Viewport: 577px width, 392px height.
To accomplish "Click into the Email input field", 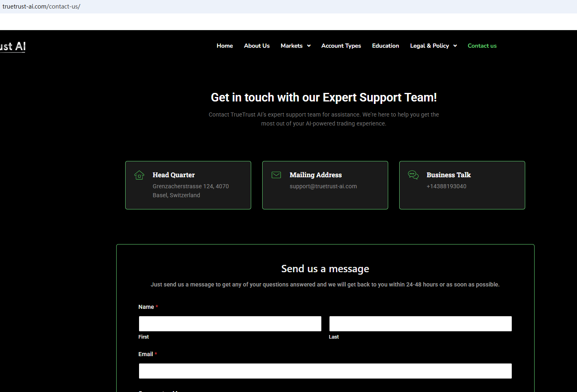I will [325, 371].
